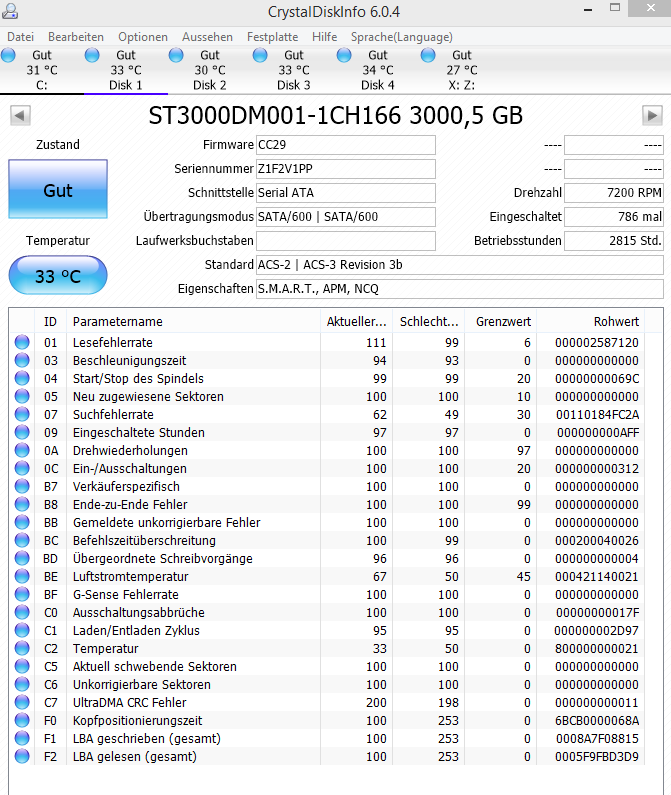Image resolution: width=671 pixels, height=795 pixels.
Task: Open the Datei menu
Action: click(20, 37)
